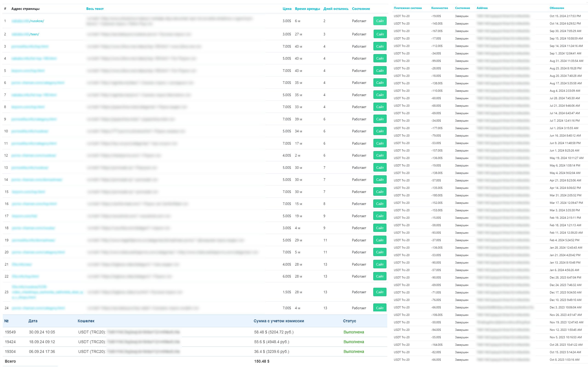Sort payments by Количество header
588x368 pixels.
[440, 8]
